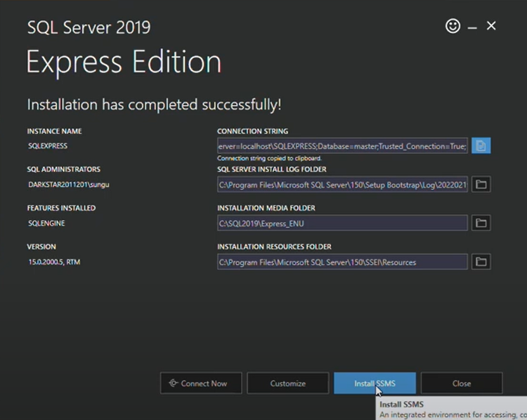
Task: Select the version 15.0.2000.5, RTM text
Action: (54, 262)
